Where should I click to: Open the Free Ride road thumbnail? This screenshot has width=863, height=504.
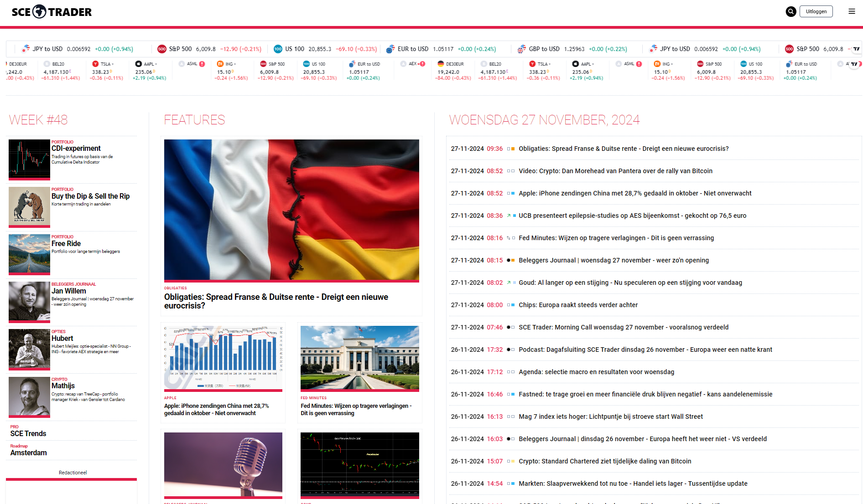click(x=29, y=254)
